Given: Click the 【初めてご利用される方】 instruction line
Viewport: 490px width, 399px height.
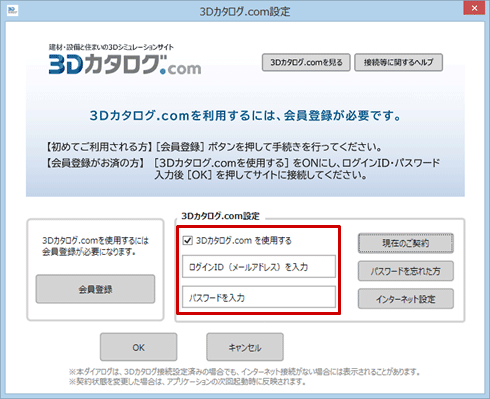Looking at the screenshot, I should (x=213, y=147).
